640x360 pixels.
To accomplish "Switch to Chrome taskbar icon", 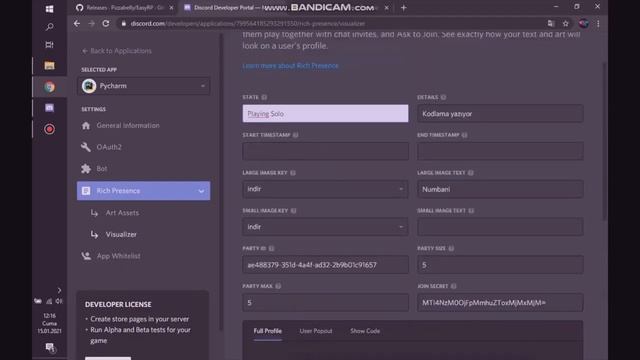I will tap(49, 87).
